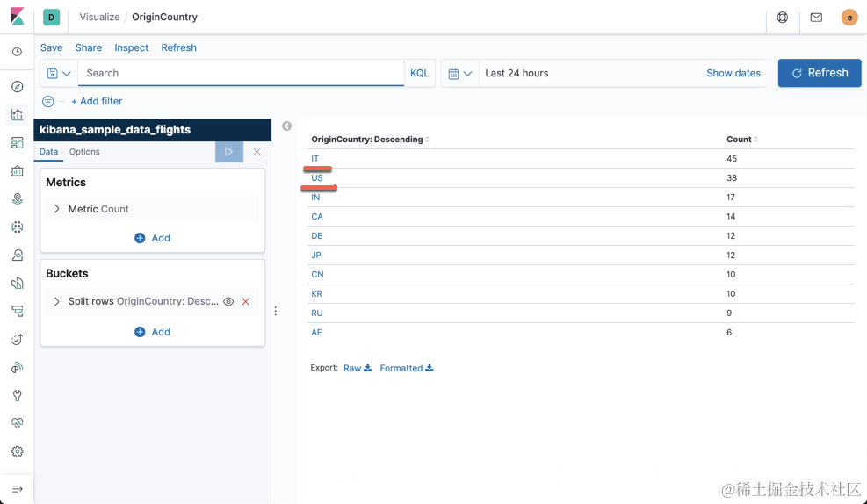
Task: Focus the Search query input
Action: [241, 73]
